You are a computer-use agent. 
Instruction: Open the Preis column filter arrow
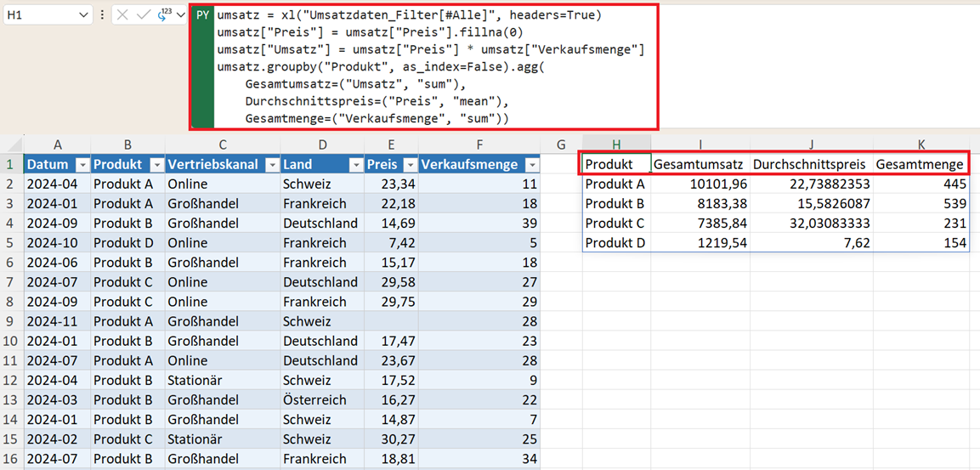coord(410,165)
